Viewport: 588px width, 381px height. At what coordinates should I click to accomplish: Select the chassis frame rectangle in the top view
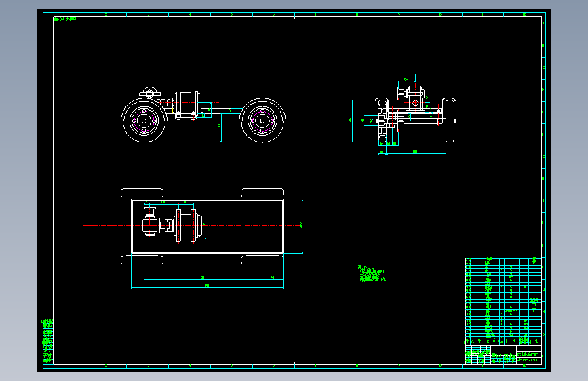[x=208, y=226]
